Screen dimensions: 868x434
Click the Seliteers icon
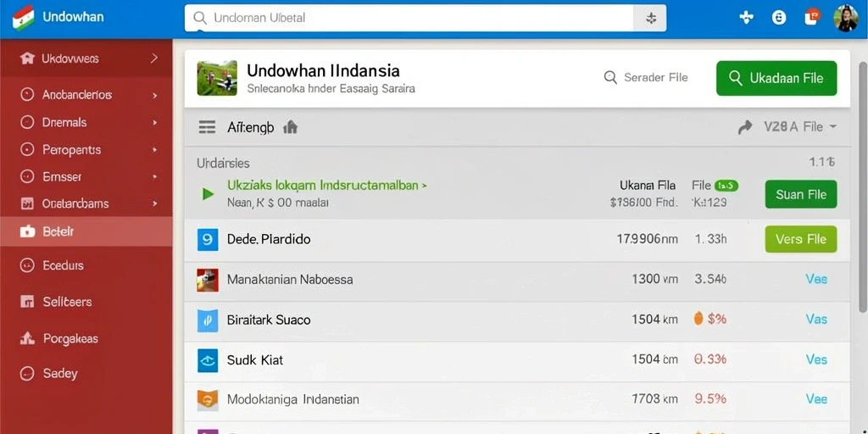27,302
